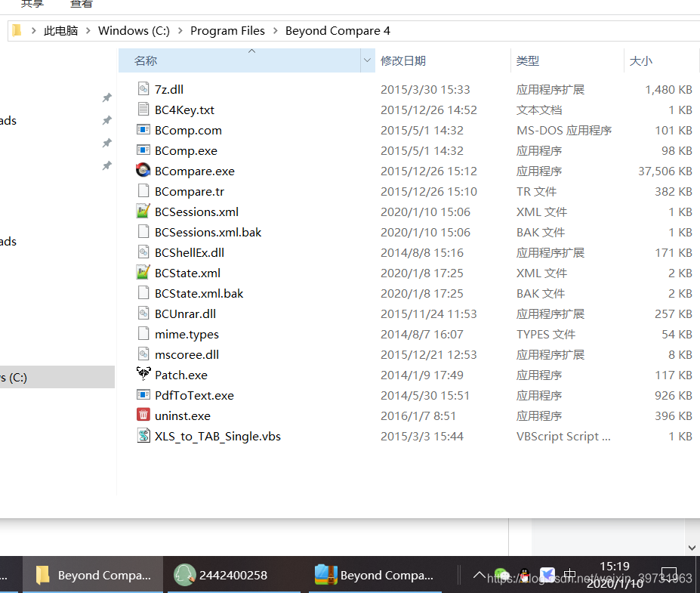Select the BCState.xml.bak file icon
This screenshot has height=593, width=700.
coord(143,292)
